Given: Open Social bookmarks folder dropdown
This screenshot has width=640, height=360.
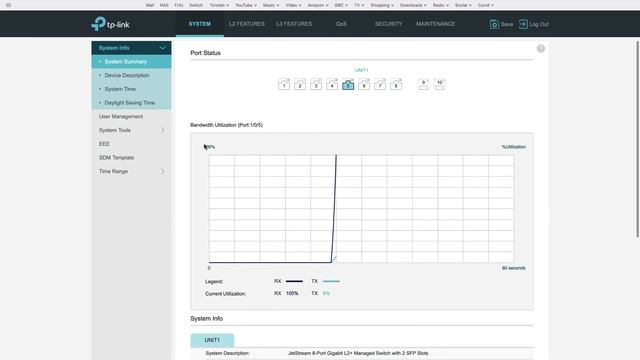Looking at the screenshot, I should coord(463,5).
